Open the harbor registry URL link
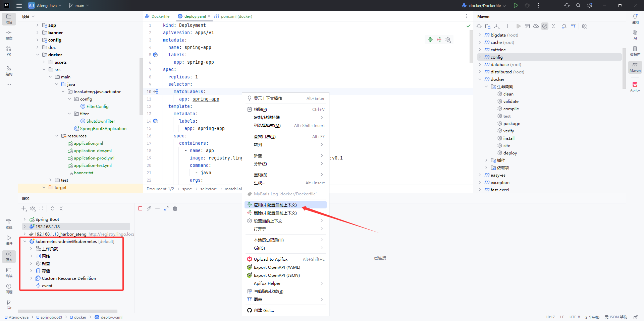 (x=111, y=234)
